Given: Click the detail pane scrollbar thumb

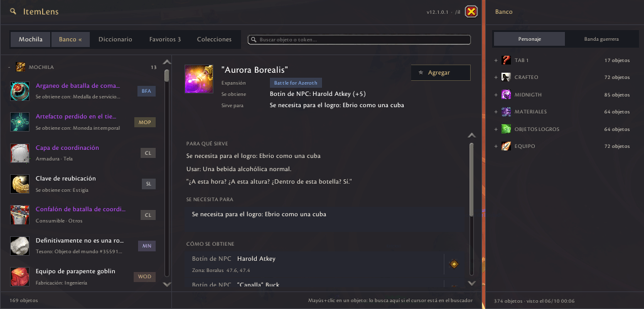Looking at the screenshot, I should coord(471,179).
